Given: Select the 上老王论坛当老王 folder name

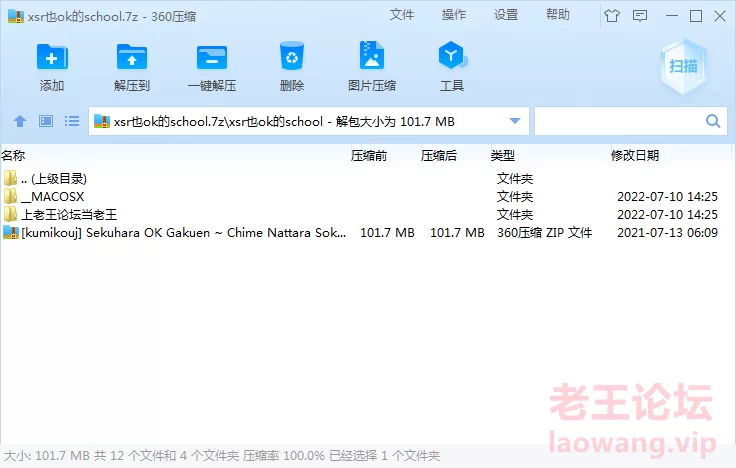Looking at the screenshot, I should click(69, 215).
